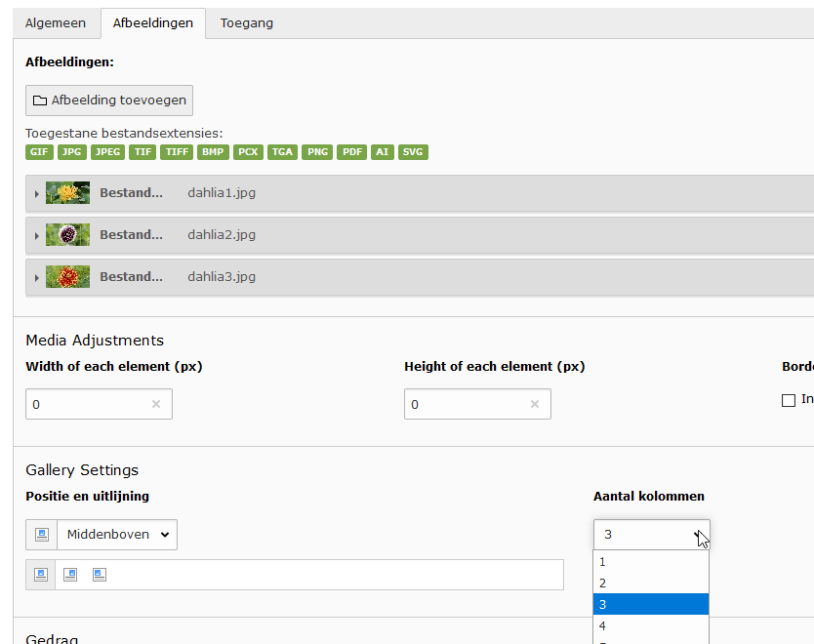The width and height of the screenshot is (814, 644).
Task: Expand the dahlia1.jpg file row
Action: click(x=37, y=194)
